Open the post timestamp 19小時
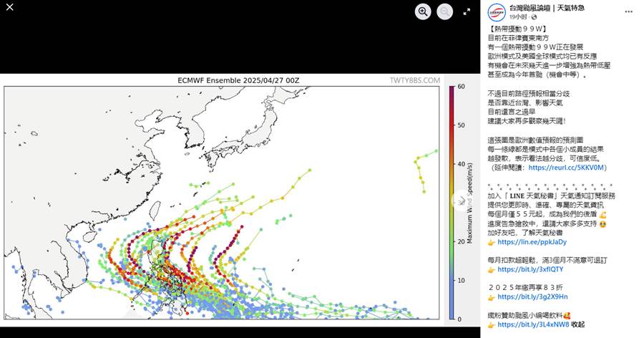This screenshot has height=338, width=644. (x=518, y=17)
